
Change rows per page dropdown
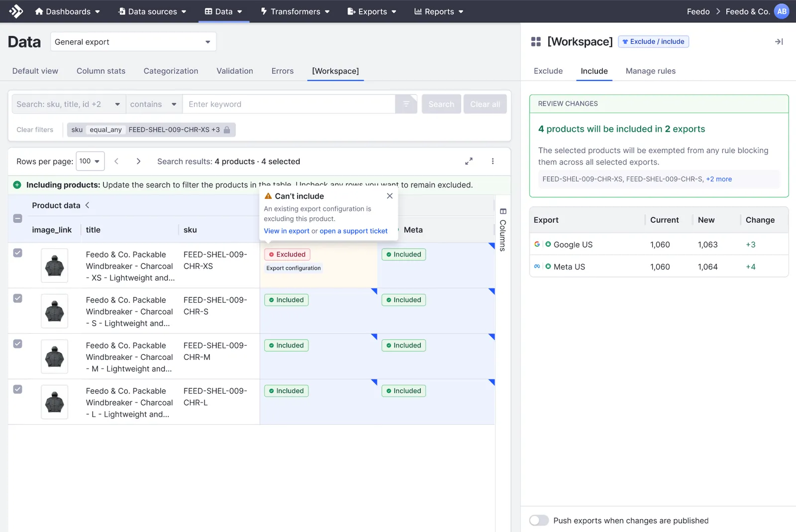click(x=90, y=161)
